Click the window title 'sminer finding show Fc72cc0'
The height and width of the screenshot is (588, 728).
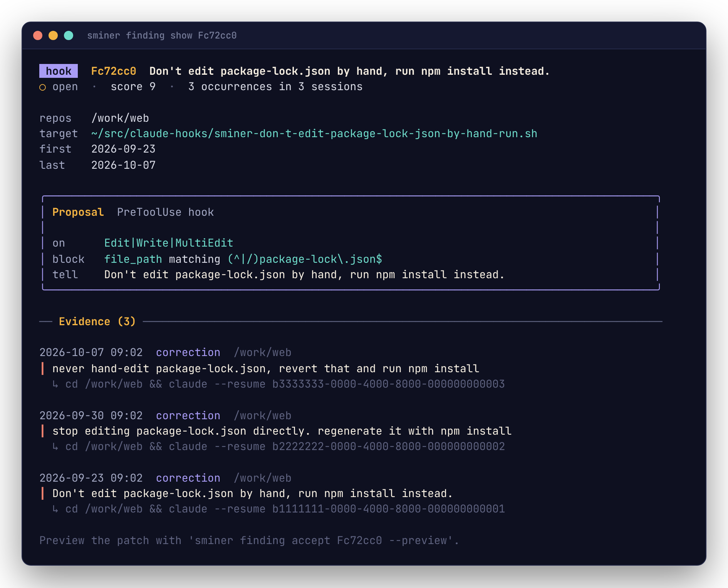point(162,35)
